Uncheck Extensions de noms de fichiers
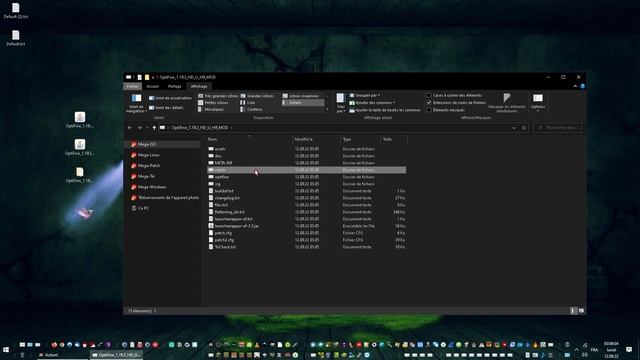The image size is (640, 360). point(429,103)
